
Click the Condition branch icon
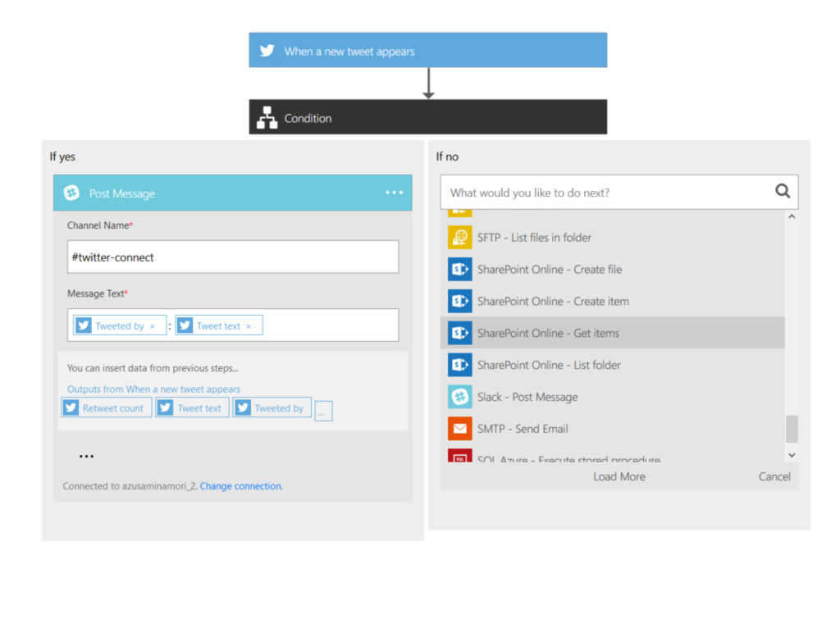click(267, 117)
